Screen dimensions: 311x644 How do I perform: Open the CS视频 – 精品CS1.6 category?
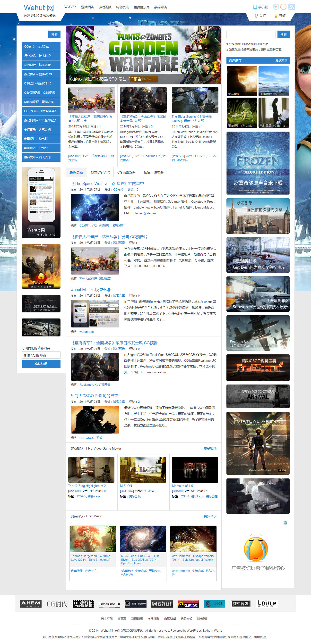click(41, 84)
